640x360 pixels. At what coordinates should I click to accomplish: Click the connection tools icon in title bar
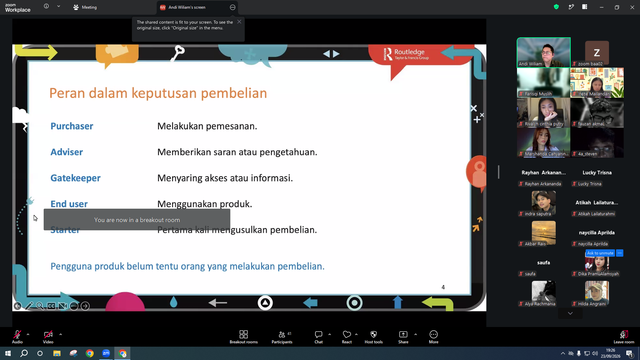pos(571,7)
